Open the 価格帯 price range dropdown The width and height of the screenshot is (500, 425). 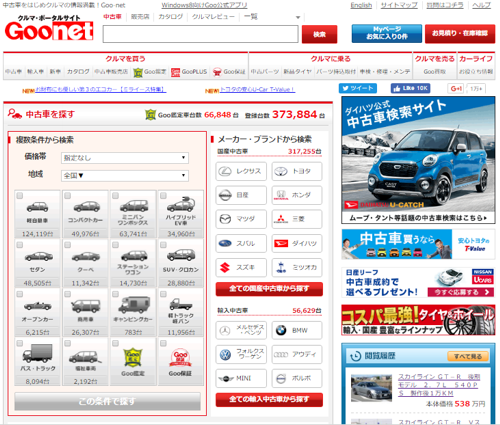pyautogui.click(x=125, y=158)
